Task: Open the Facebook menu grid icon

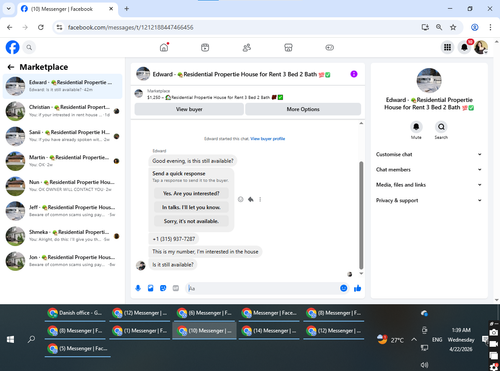Action: click(x=447, y=47)
